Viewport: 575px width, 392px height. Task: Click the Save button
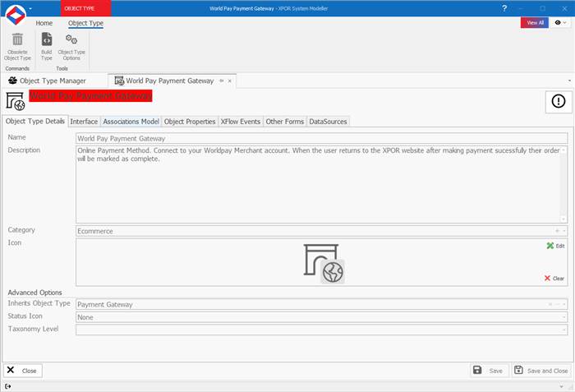490,371
